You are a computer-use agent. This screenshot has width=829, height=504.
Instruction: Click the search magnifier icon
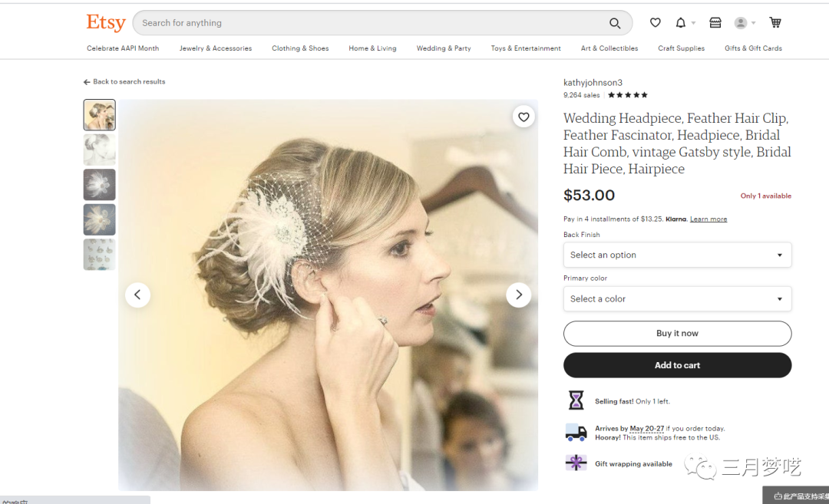[x=615, y=23]
